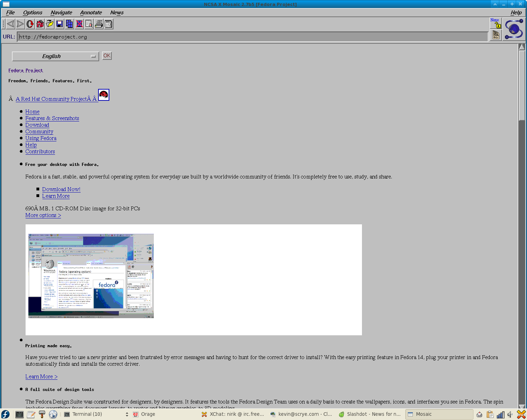The height and width of the screenshot is (420, 527).
Task: Click the scrollbar up arrow
Action: [x=522, y=47]
